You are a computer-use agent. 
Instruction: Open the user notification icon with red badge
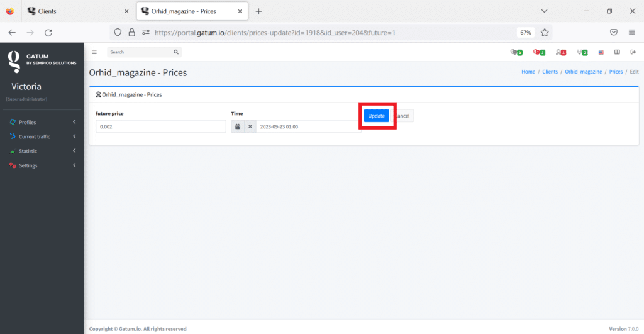[x=560, y=52]
